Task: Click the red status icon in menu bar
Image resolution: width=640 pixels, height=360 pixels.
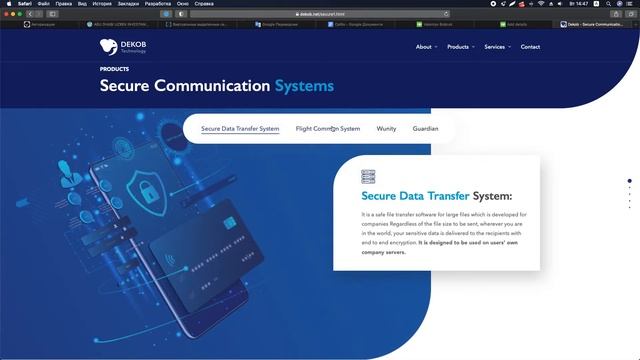Action: pyautogui.click(x=522, y=4)
